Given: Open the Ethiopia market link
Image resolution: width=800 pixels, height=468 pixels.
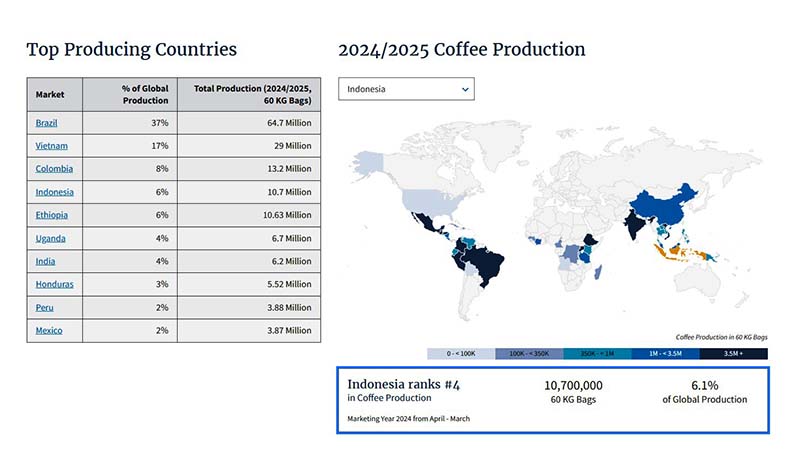Looking at the screenshot, I should pos(51,215).
